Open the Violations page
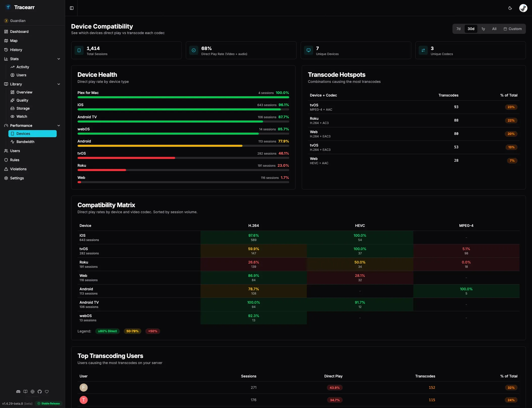532x408 pixels. [32, 169]
